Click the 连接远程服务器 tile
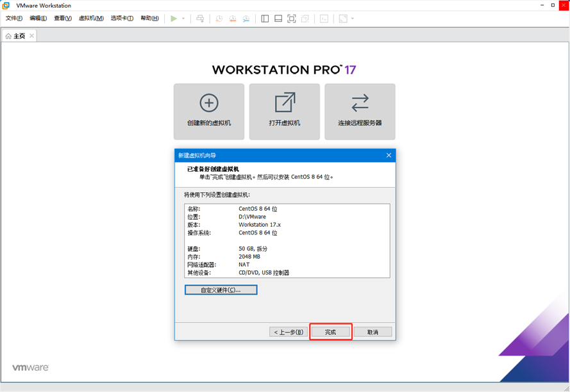This screenshot has height=392, width=570. tap(360, 111)
